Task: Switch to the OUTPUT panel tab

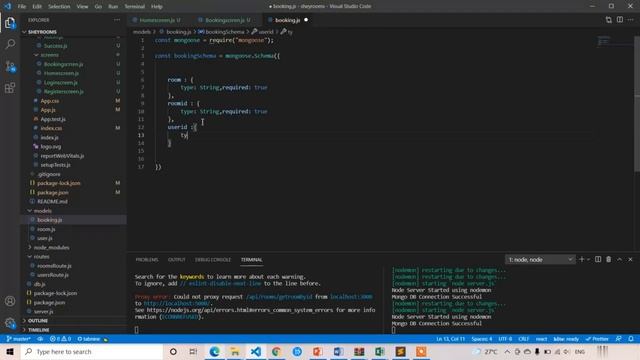Action: pos(176,260)
